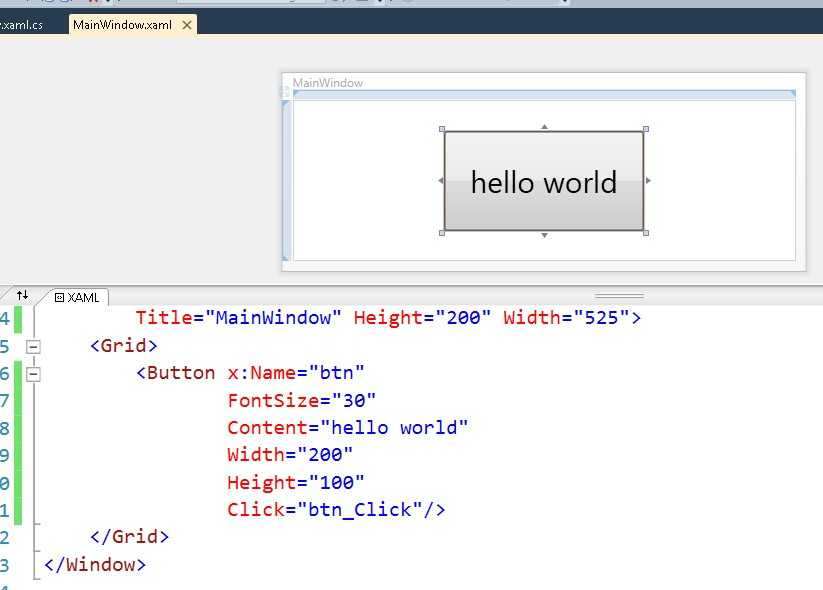The width and height of the screenshot is (823, 590).
Task: Click the FontSize="30" attribute
Action: [302, 401]
